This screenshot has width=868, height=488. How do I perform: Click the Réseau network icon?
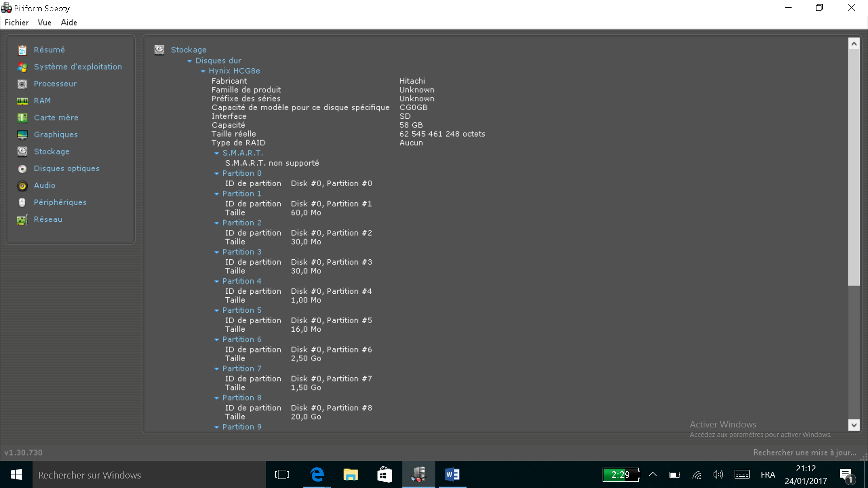click(22, 220)
